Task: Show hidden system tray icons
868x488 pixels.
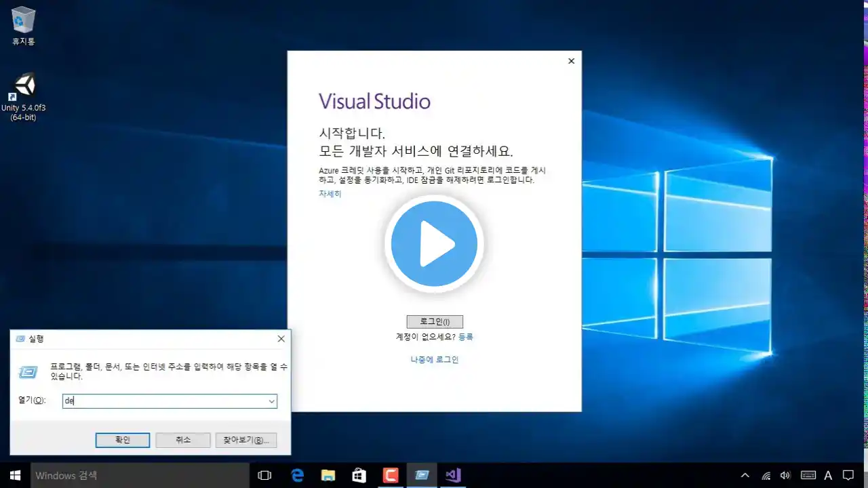Action: pyautogui.click(x=745, y=475)
